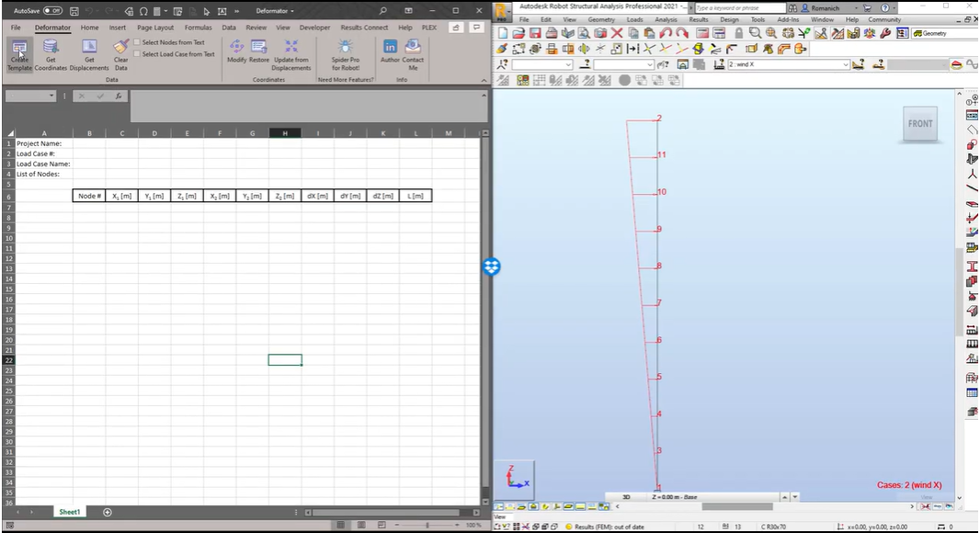Click Robot's Undo arrow

[x=665, y=33]
